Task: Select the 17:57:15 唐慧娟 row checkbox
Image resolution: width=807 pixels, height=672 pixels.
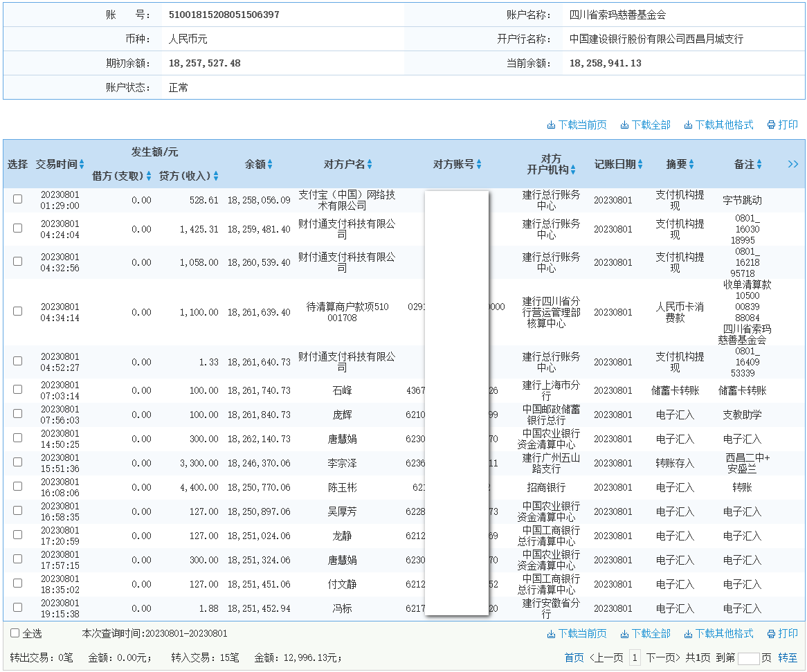Action: click(17, 559)
